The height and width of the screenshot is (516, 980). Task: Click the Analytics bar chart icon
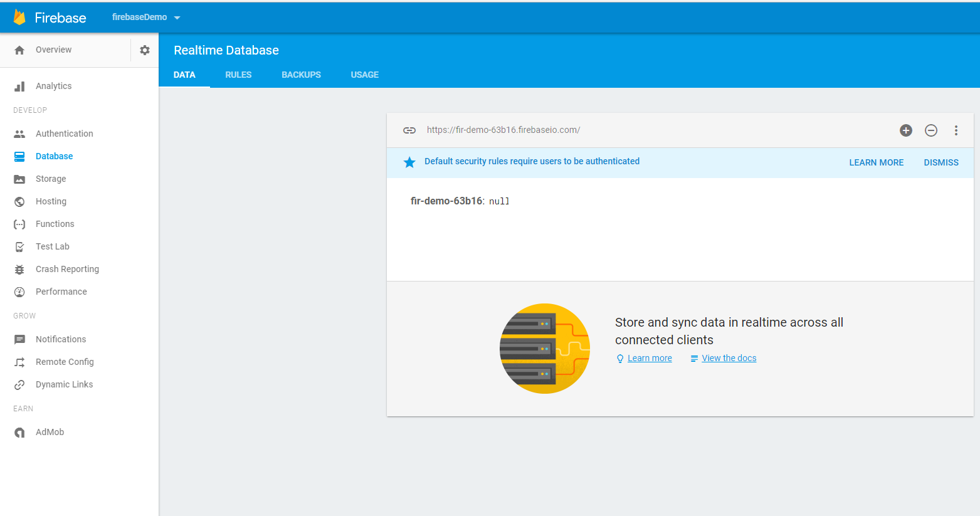[19, 87]
